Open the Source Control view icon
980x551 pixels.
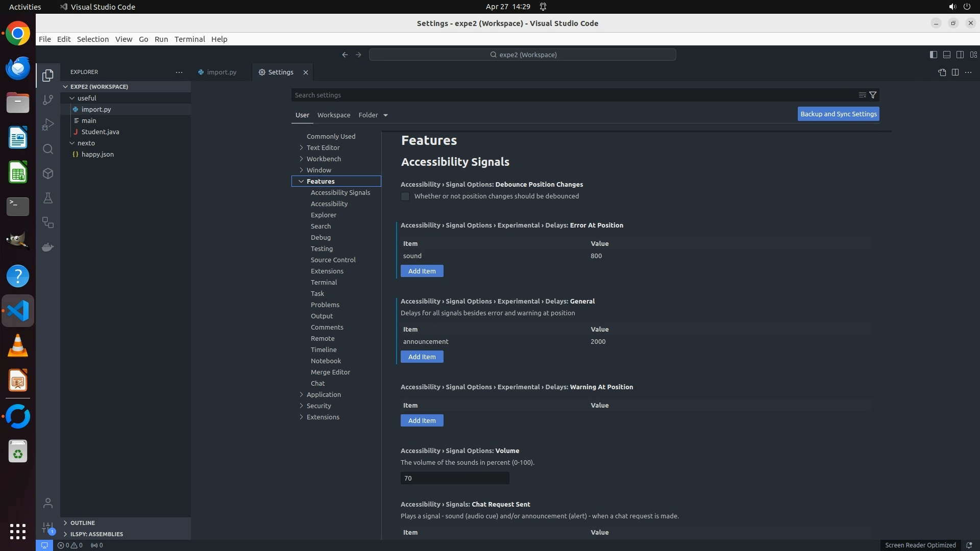(x=48, y=100)
